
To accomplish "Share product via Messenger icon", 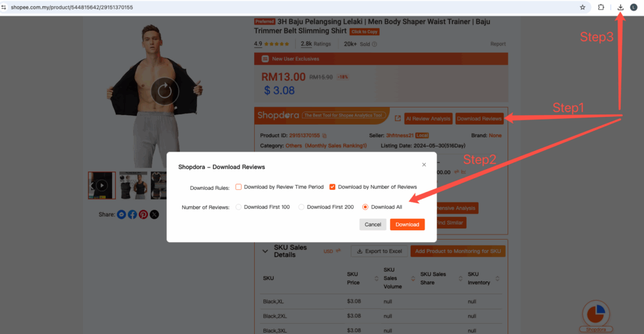I will pos(121,214).
